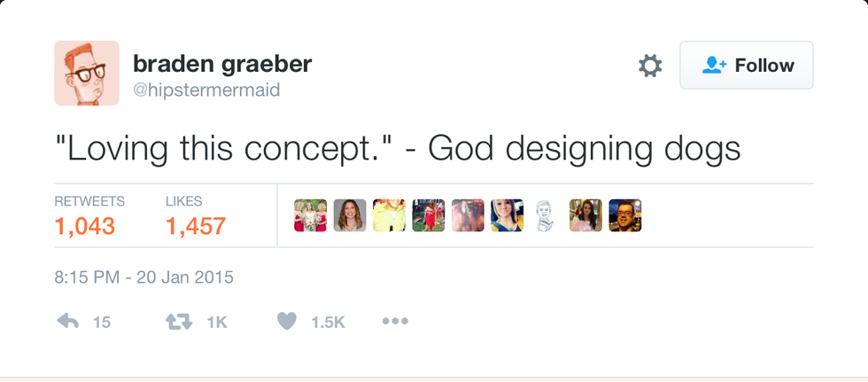Open the tweet settings gear icon

coord(650,66)
